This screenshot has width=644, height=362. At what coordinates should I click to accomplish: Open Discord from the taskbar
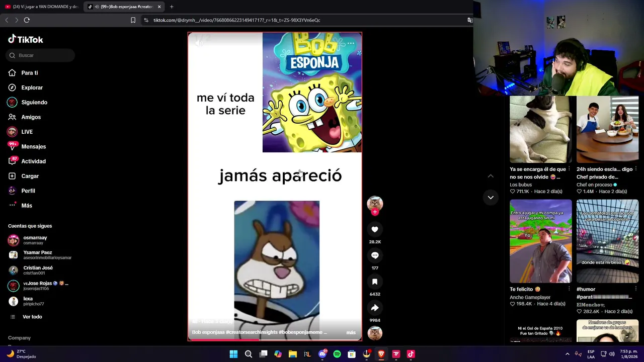pos(323,354)
